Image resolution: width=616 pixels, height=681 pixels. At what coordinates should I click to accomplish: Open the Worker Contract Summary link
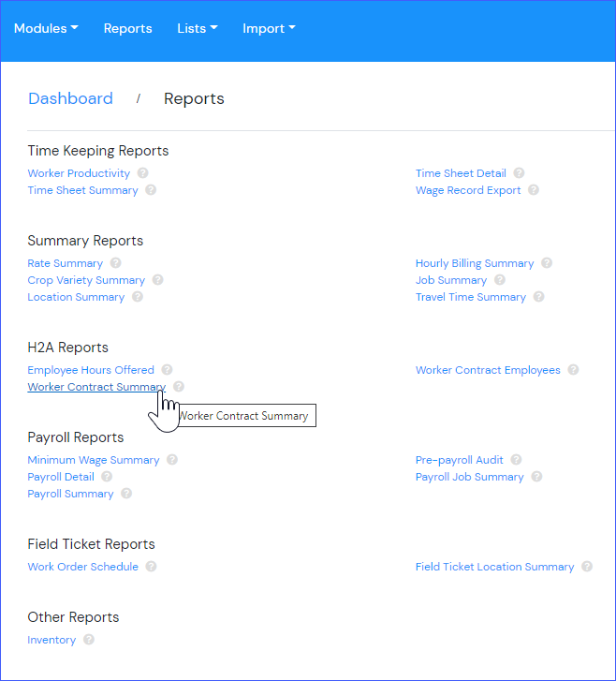(x=96, y=387)
